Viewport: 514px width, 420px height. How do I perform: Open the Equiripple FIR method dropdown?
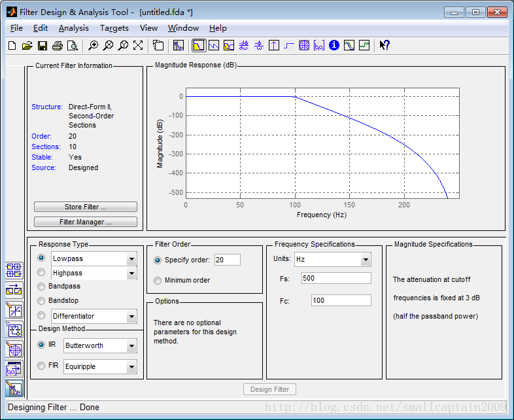(x=131, y=367)
